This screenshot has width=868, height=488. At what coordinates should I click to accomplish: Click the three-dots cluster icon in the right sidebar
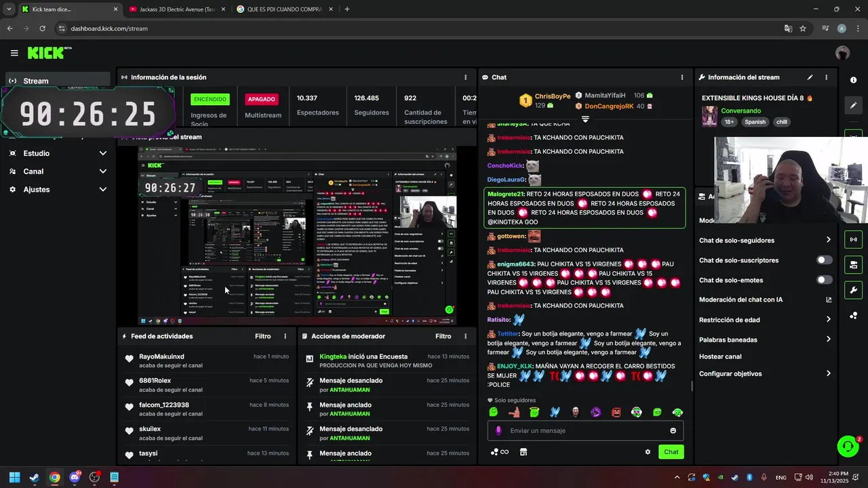coord(853,316)
